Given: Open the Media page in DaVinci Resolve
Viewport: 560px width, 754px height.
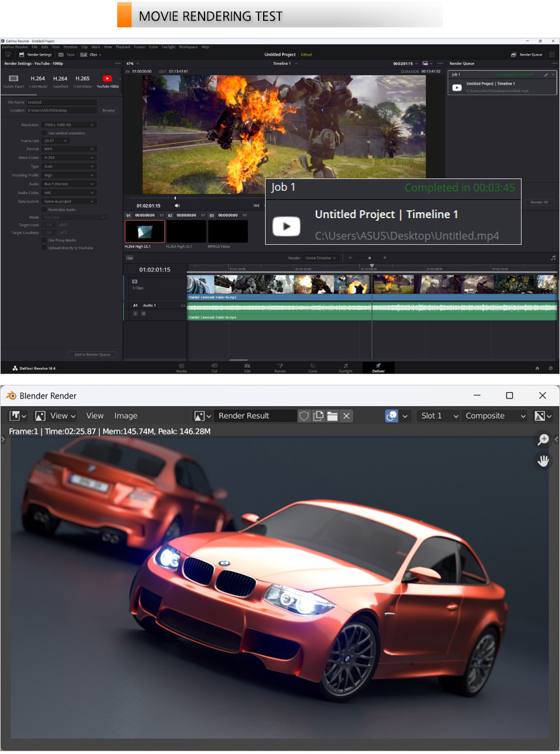Looking at the screenshot, I should (182, 368).
